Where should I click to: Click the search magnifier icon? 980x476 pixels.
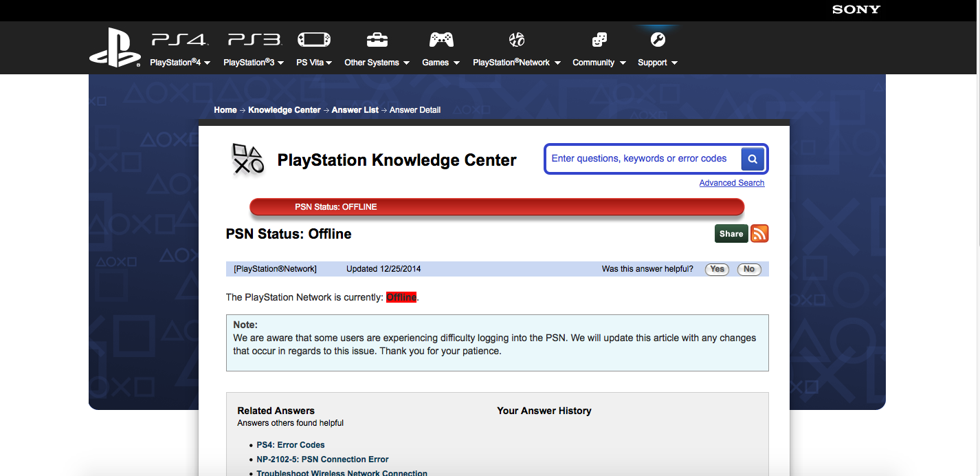(753, 159)
